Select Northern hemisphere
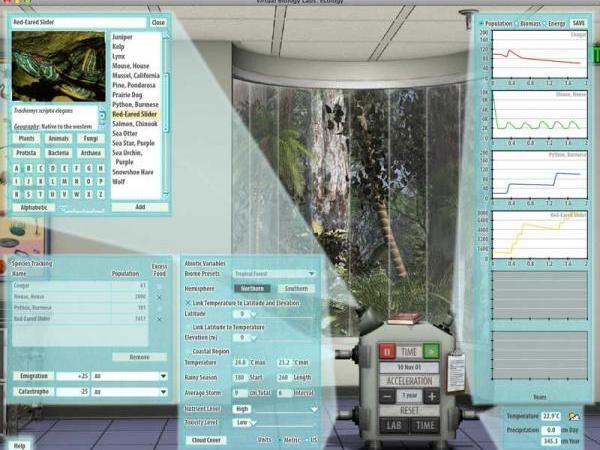Viewport: 600px width, 450px height. click(x=252, y=289)
